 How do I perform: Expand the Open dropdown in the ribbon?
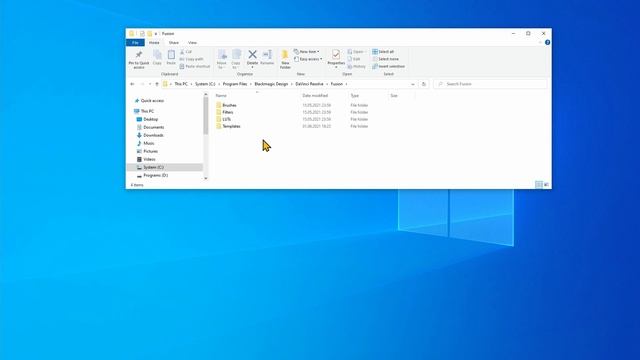pyautogui.click(x=356, y=52)
